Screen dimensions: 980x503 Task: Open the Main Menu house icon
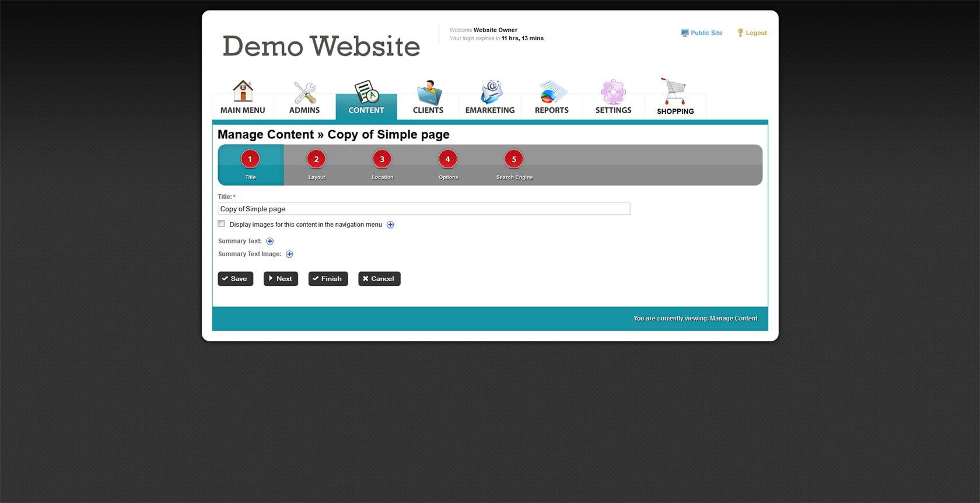[x=243, y=92]
